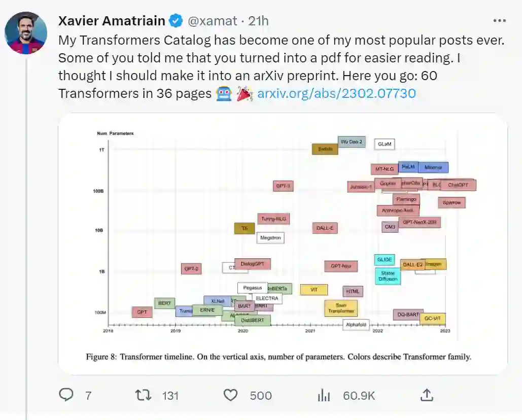The width and height of the screenshot is (522, 420).
Task: Open Xavier Amatriain's profile avatar
Action: pos(26,32)
